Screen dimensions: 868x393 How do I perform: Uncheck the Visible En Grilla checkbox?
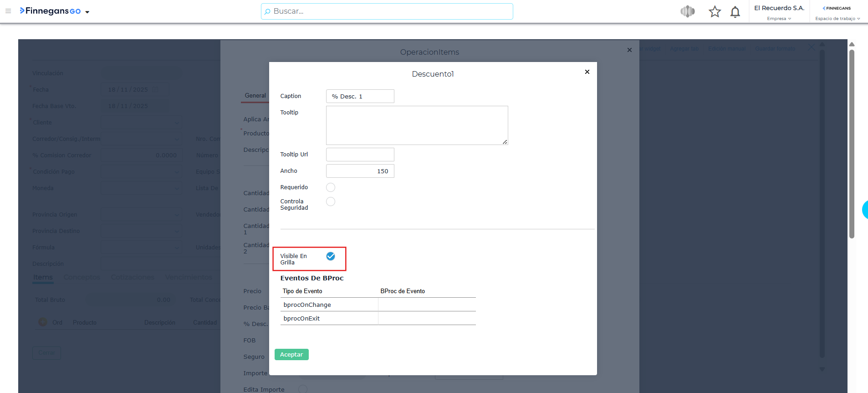[x=331, y=256]
